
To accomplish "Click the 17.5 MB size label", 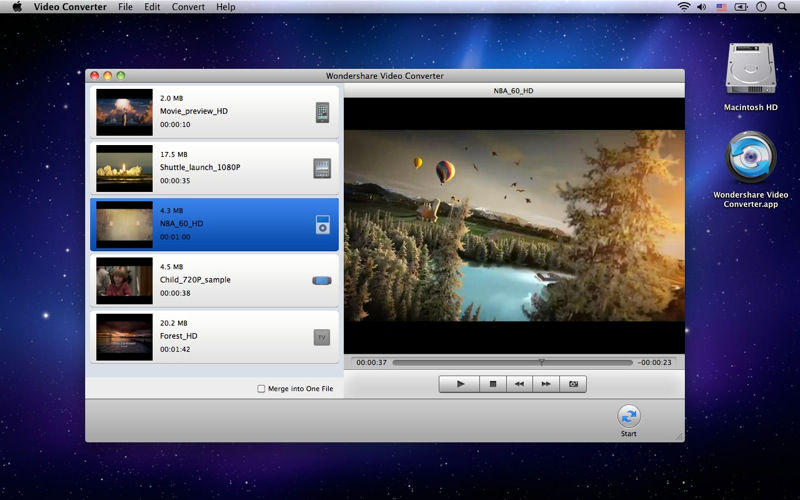I will [x=173, y=154].
